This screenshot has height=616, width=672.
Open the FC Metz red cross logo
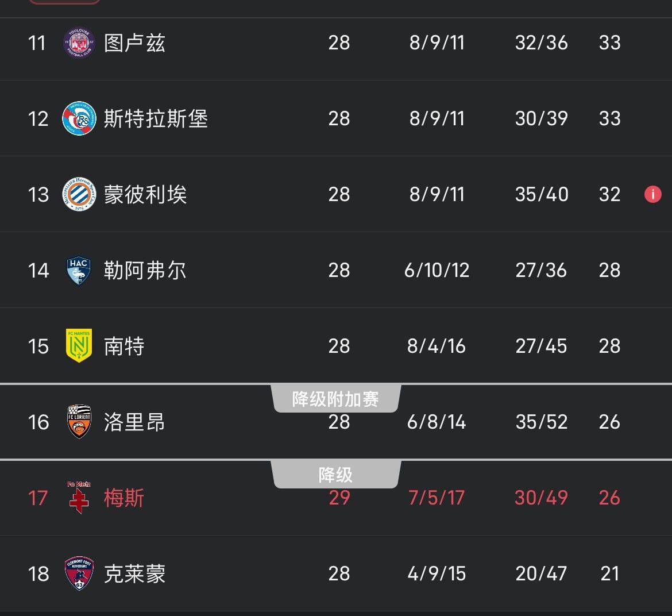[x=79, y=497]
